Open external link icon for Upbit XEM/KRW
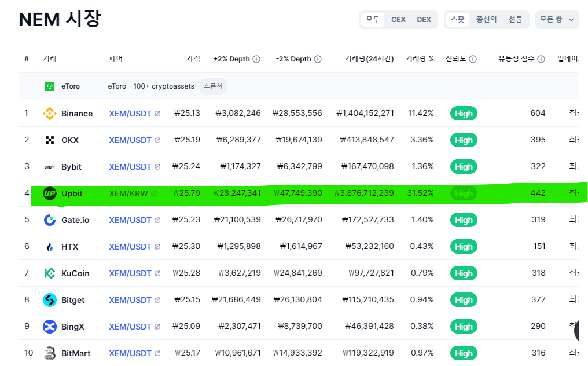The width and height of the screenshot is (588, 366). click(154, 193)
